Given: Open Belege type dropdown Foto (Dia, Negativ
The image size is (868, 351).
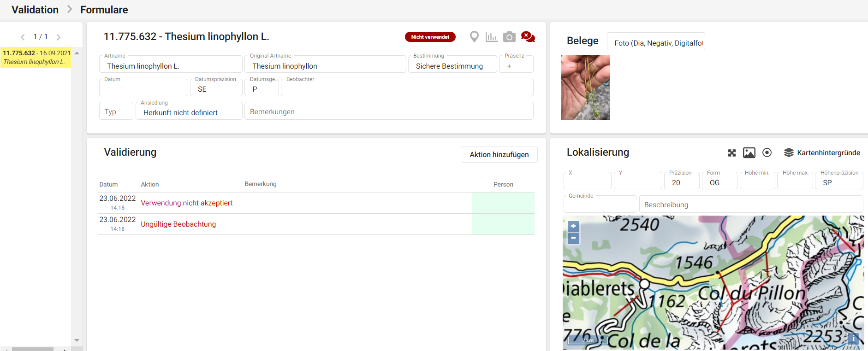Looking at the screenshot, I should point(656,41).
